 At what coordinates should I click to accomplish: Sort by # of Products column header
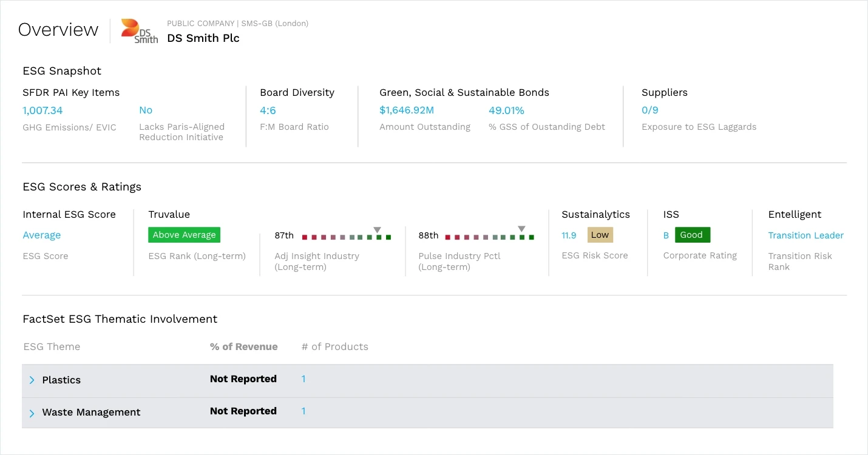tap(335, 347)
